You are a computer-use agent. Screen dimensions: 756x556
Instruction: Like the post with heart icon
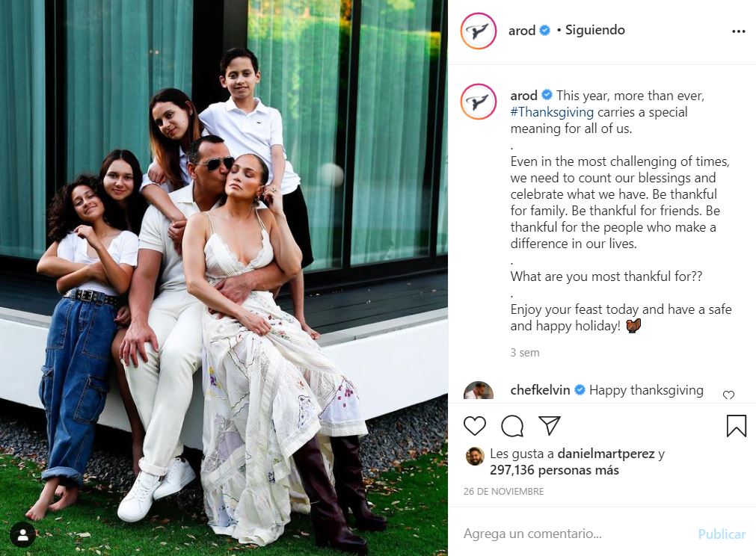[x=474, y=426]
